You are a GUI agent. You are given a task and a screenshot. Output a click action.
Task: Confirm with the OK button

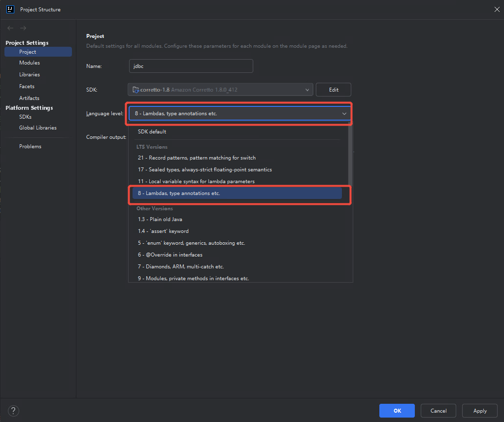(397, 411)
